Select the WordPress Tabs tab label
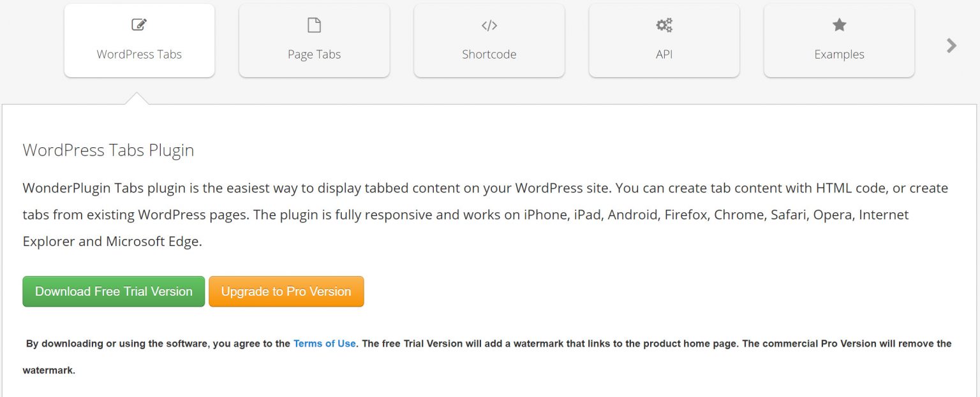The height and width of the screenshot is (397, 980). tap(139, 54)
